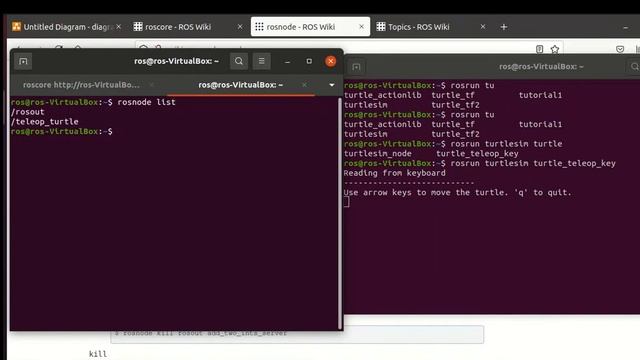The height and width of the screenshot is (360, 640).
Task: Open new tab in front terminal window
Action: (x=23, y=61)
